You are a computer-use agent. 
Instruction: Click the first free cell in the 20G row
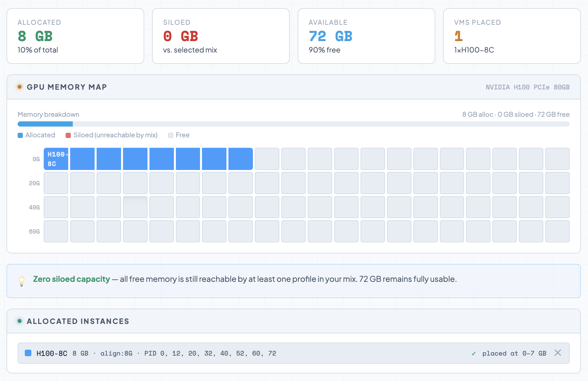pos(56,183)
